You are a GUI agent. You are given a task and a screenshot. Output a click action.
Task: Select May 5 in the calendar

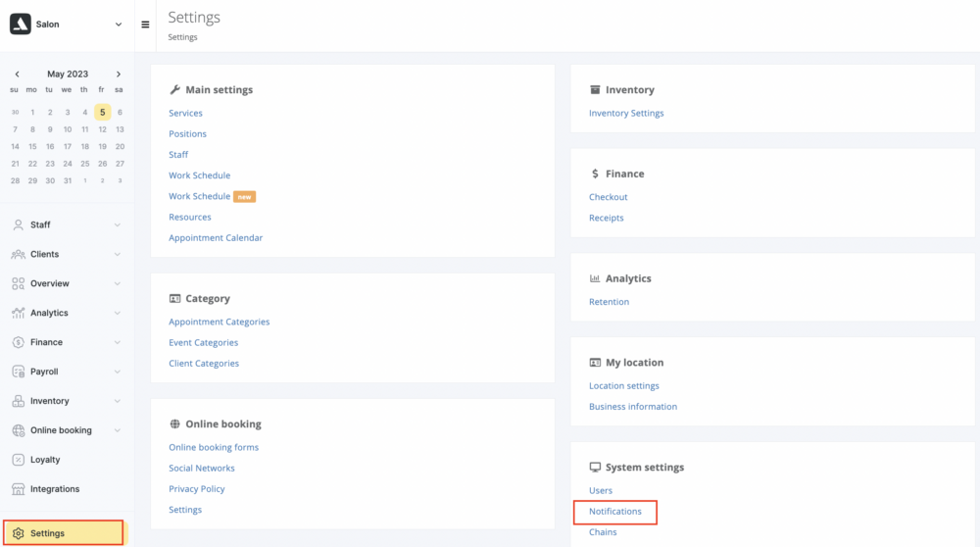click(x=103, y=112)
